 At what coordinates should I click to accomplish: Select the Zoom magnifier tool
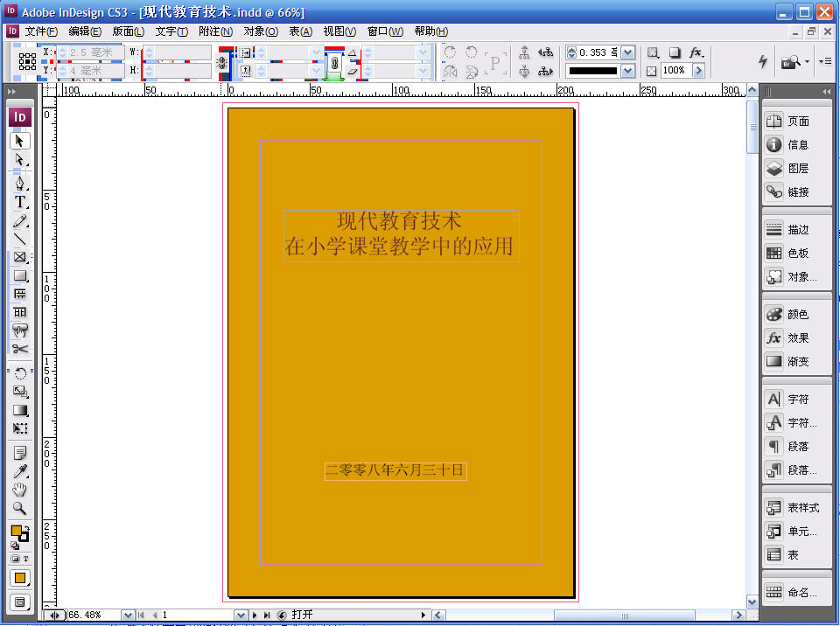click(x=20, y=508)
